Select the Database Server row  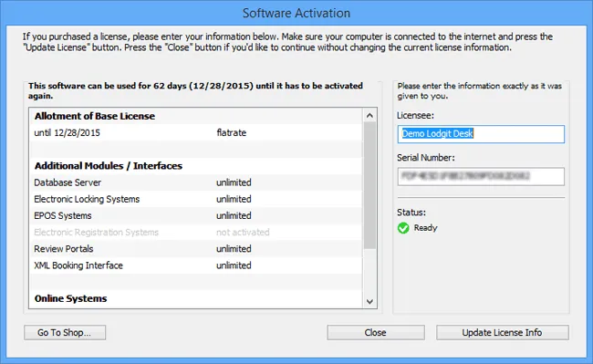coord(195,182)
